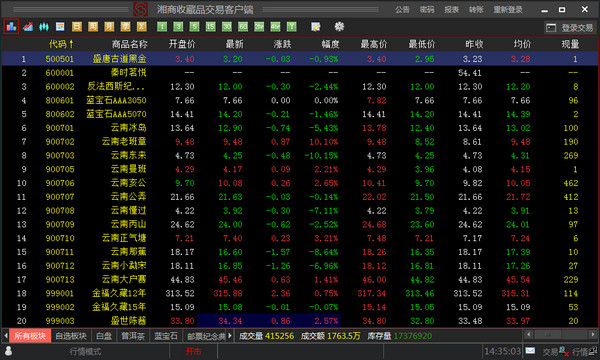
Task: Open the mail envelope icon in status bar
Action: pyautogui.click(x=530, y=350)
